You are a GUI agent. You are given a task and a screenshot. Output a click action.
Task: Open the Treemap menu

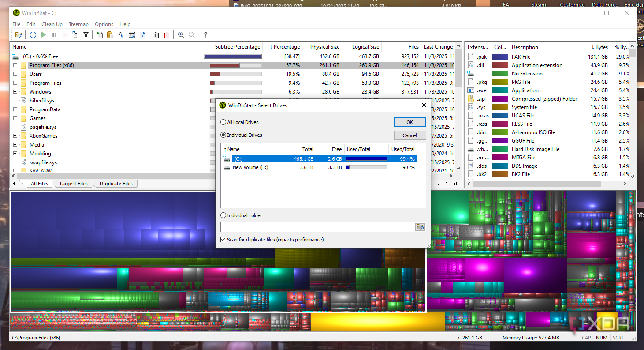coord(78,24)
